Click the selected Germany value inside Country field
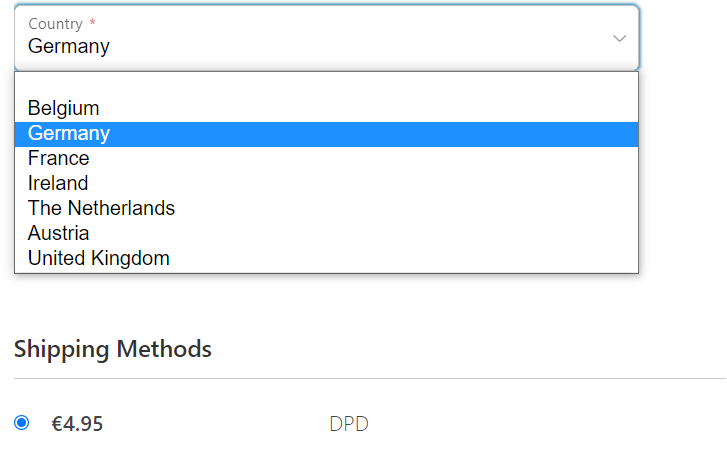This screenshot has height=454, width=727. pos(69,46)
